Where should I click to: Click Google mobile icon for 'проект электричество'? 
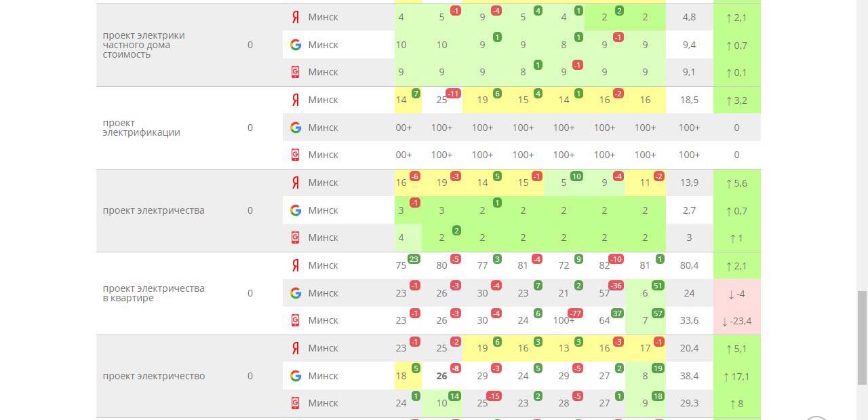[x=295, y=403]
